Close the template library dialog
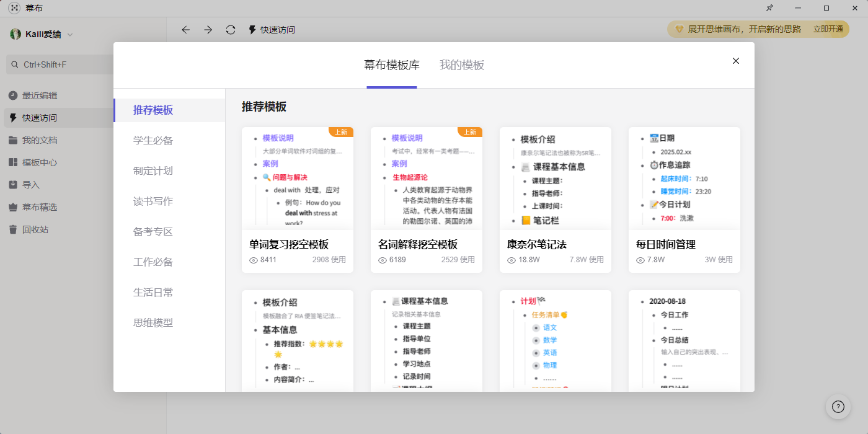 pos(736,61)
